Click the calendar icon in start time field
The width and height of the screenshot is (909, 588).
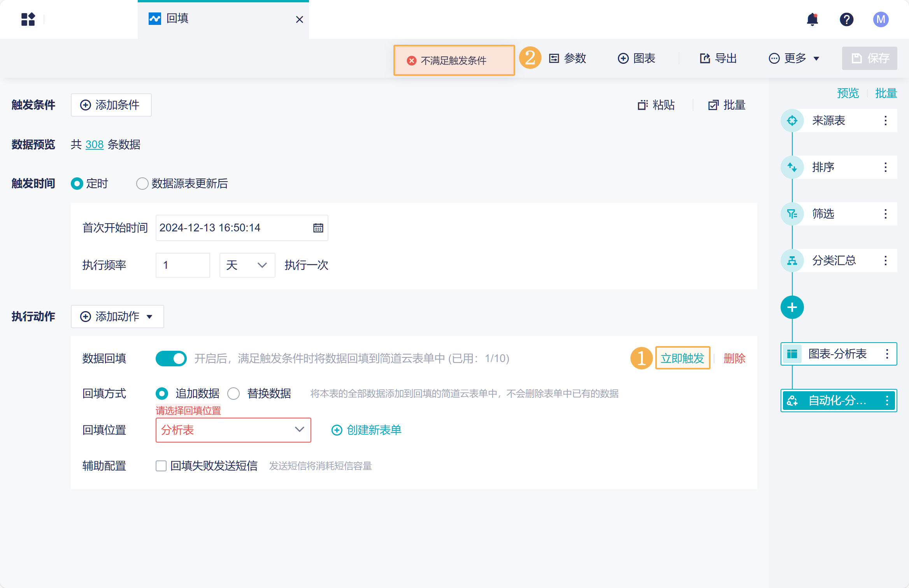coord(318,228)
